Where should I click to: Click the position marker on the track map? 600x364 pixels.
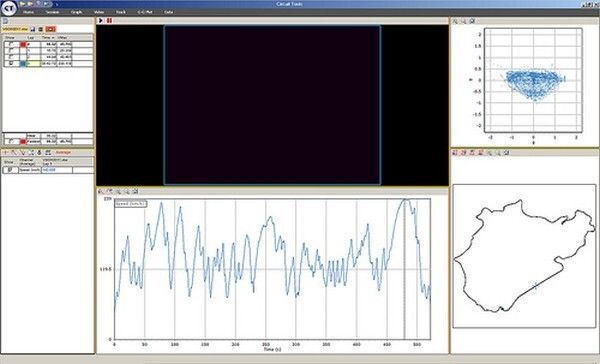(536, 286)
